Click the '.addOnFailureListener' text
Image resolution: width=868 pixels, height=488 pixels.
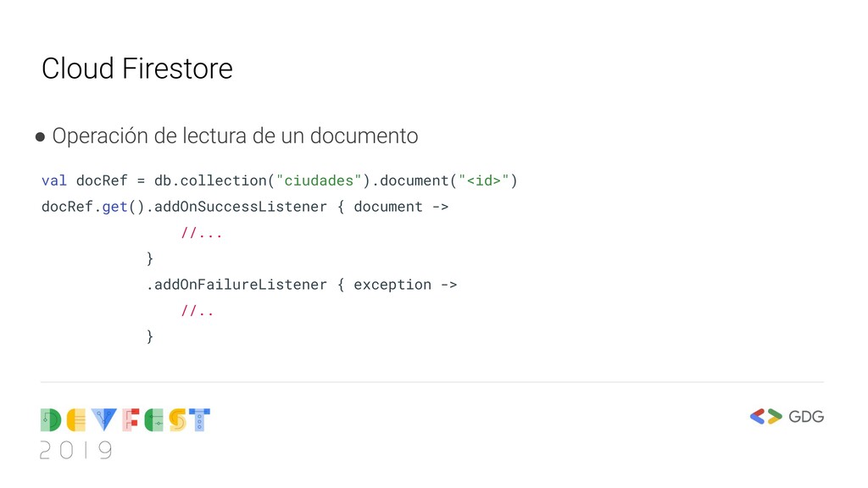click(236, 285)
